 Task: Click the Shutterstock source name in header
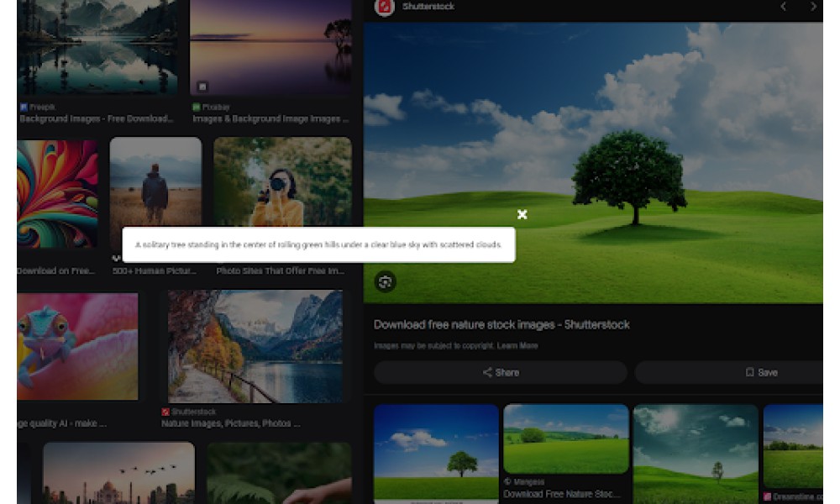pyautogui.click(x=428, y=7)
